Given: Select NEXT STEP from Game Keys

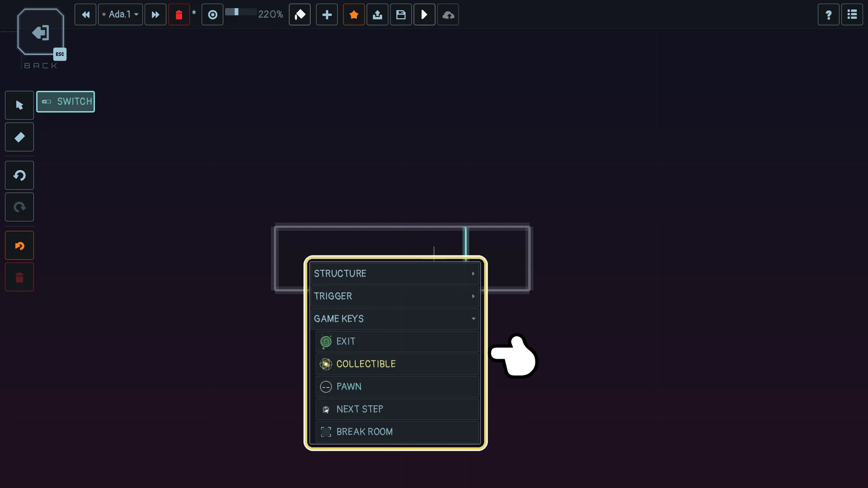Looking at the screenshot, I should point(397,409).
